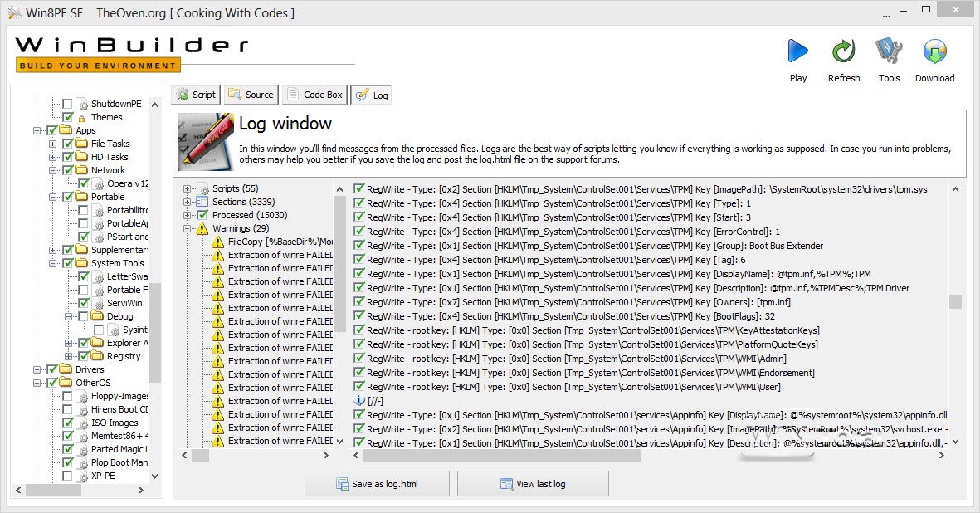Toggle the Themes checkbox

(67, 117)
